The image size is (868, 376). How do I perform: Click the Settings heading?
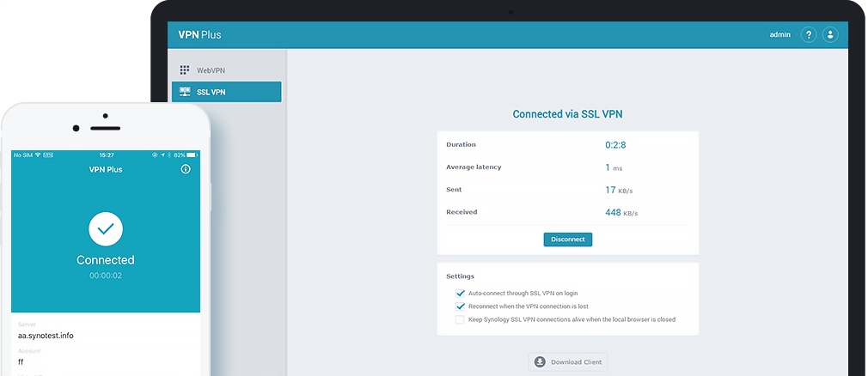point(460,276)
